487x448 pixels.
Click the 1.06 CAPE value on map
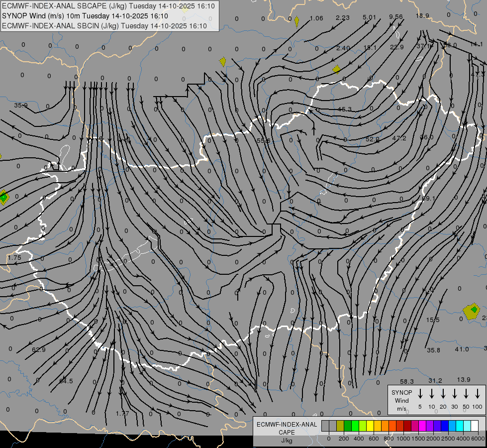point(316,18)
